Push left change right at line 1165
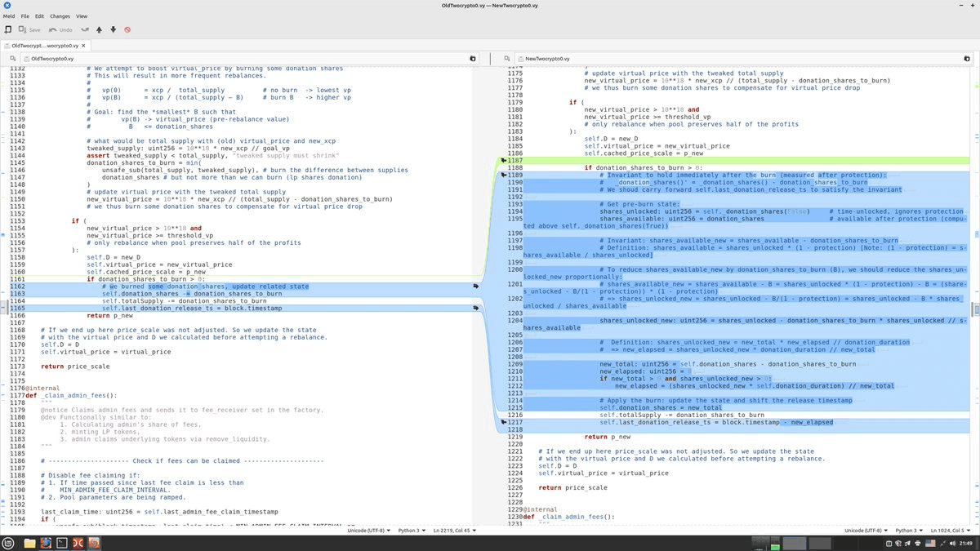This screenshot has width=980, height=551. 476,308
